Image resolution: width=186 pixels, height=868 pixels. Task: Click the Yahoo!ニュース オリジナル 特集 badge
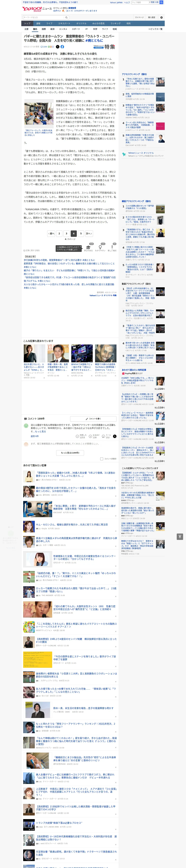coord(104,47)
